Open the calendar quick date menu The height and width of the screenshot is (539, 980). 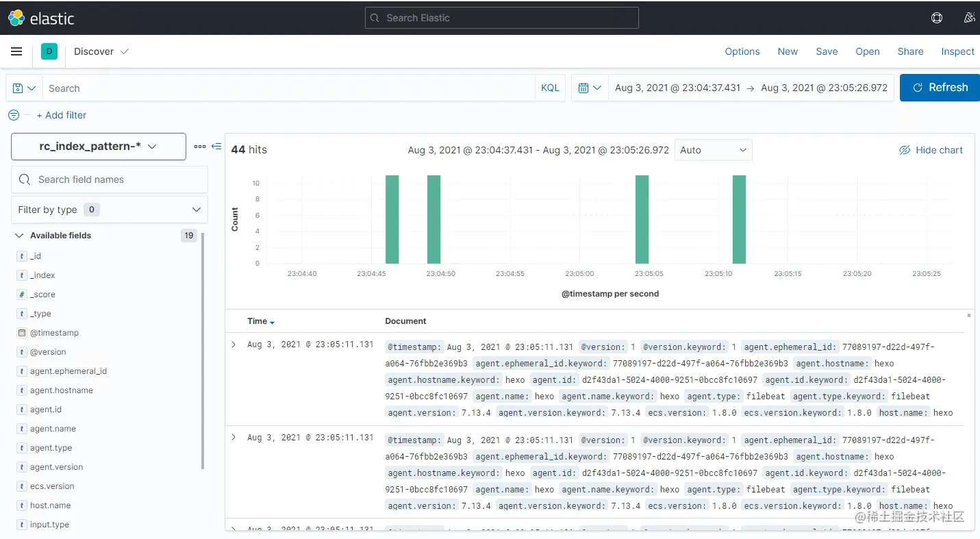590,88
